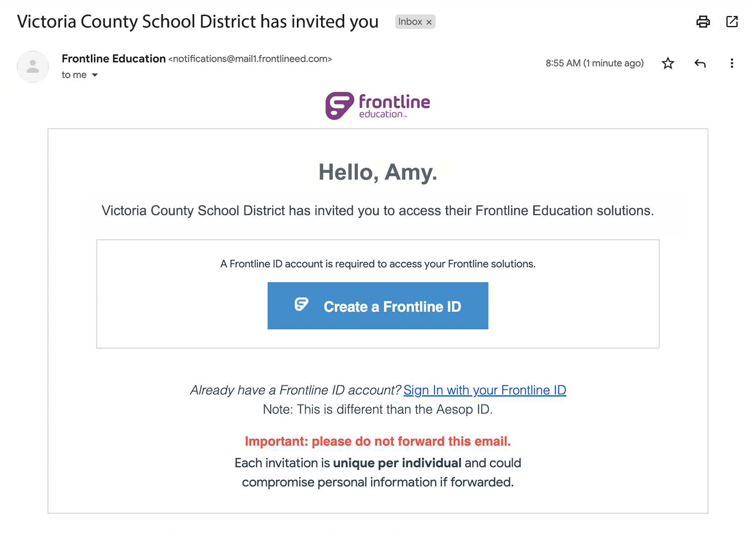Click the Inbox label tag
Viewport: 756px width, 542px height.
tap(410, 22)
